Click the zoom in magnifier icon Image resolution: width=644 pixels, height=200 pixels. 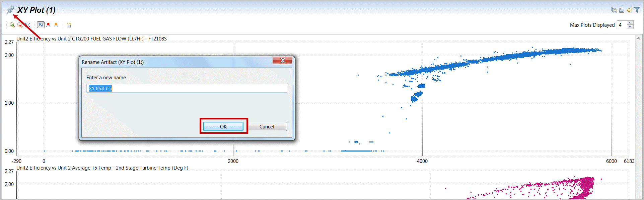[12, 25]
